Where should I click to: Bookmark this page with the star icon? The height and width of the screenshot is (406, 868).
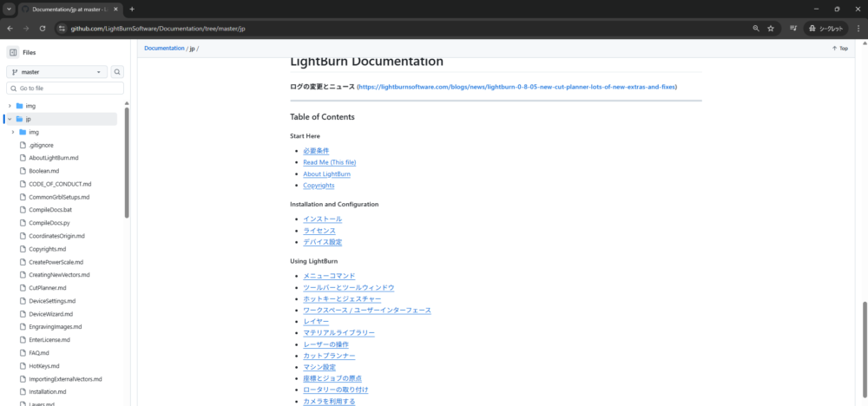pyautogui.click(x=770, y=28)
